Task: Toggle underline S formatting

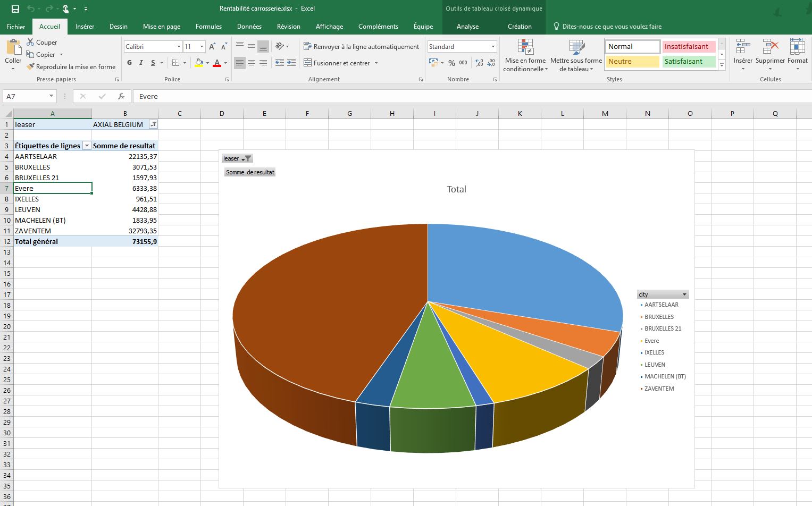Action: tap(153, 63)
